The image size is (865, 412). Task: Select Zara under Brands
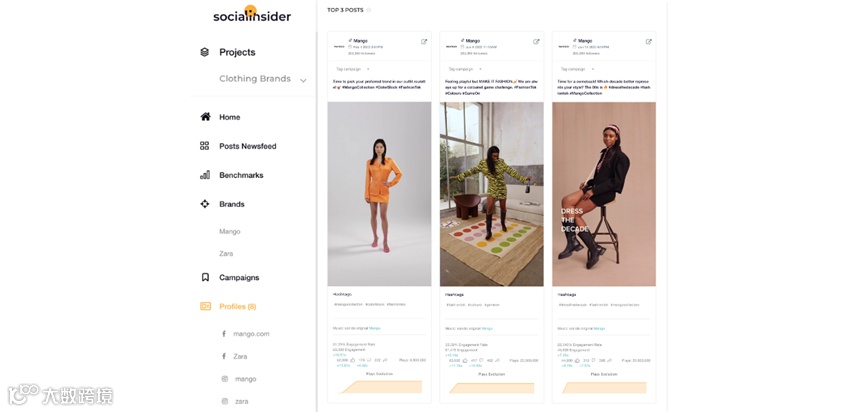click(x=226, y=254)
